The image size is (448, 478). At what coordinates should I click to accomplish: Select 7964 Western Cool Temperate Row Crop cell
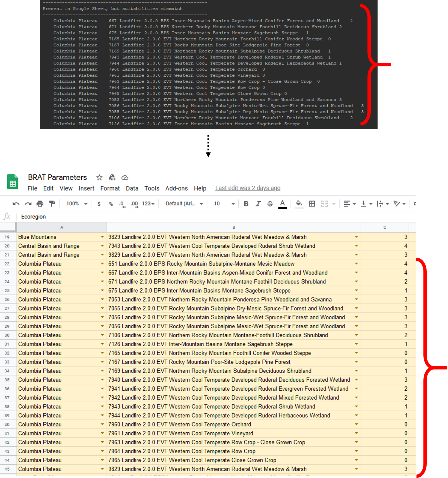pyautogui.click(x=234, y=451)
